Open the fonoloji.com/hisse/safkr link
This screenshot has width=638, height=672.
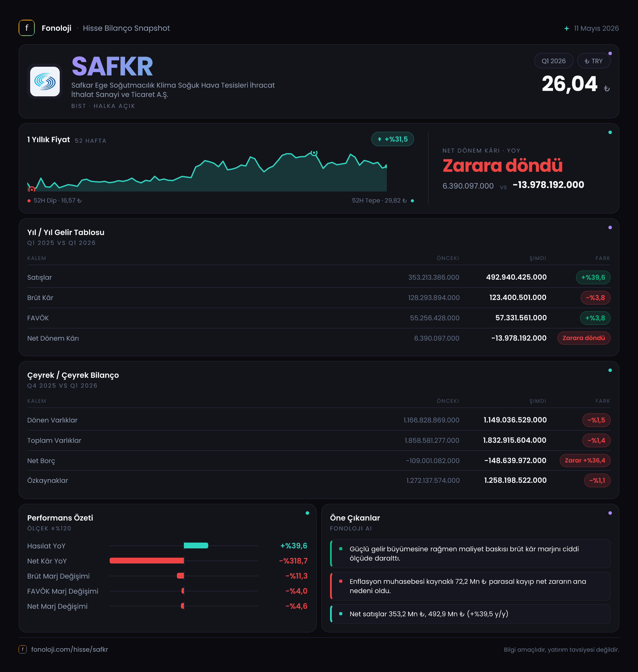click(69, 649)
